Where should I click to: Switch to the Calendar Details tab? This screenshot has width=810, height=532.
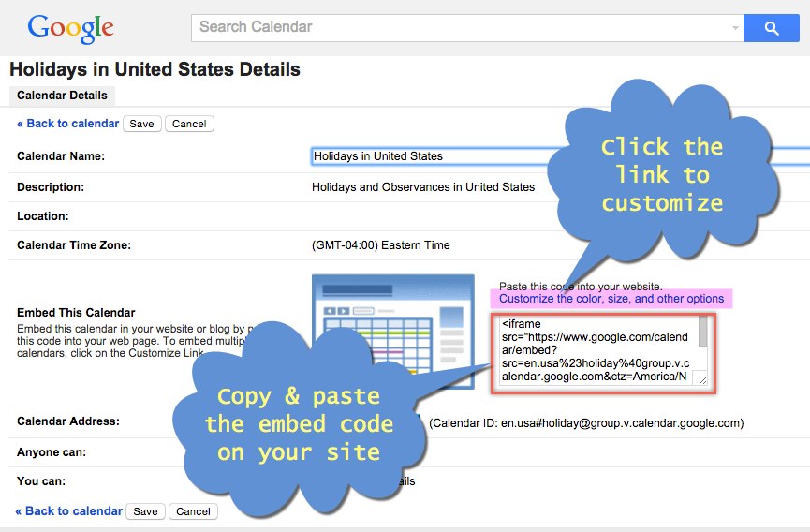click(x=62, y=96)
